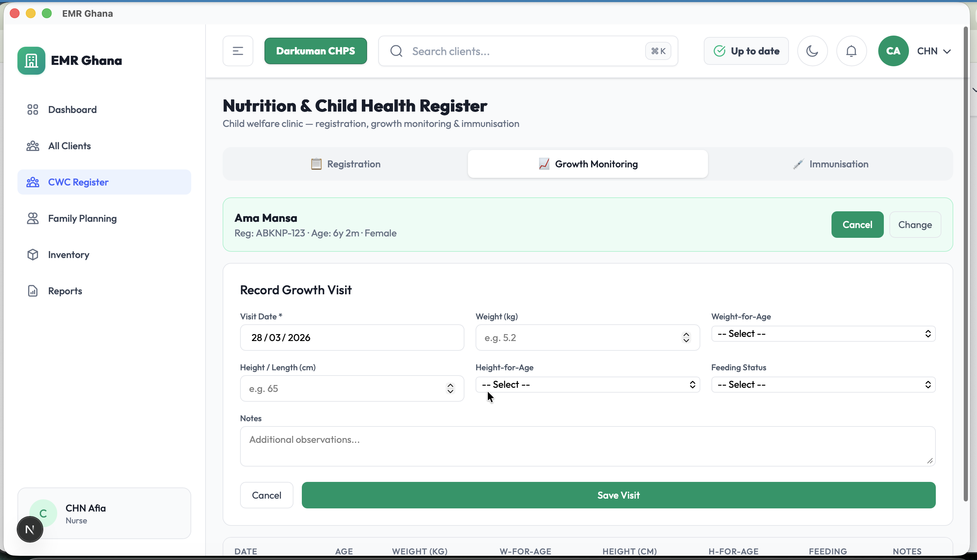Click the Save Visit button
Screen dimensions: 977x560
618,495
